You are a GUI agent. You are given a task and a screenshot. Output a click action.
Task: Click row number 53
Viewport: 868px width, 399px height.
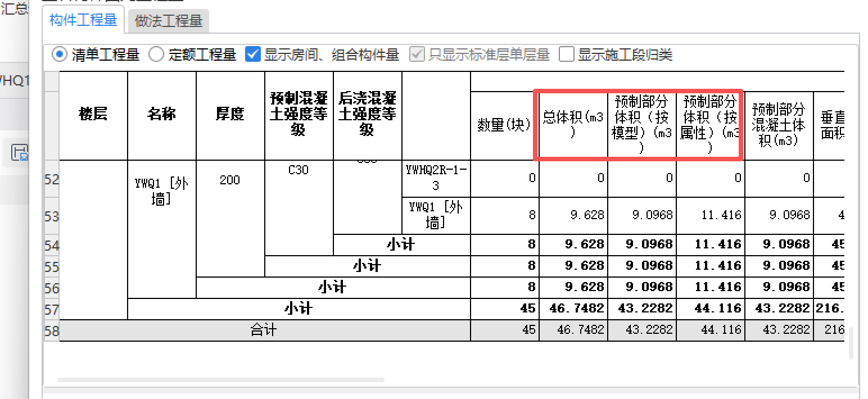click(51, 216)
